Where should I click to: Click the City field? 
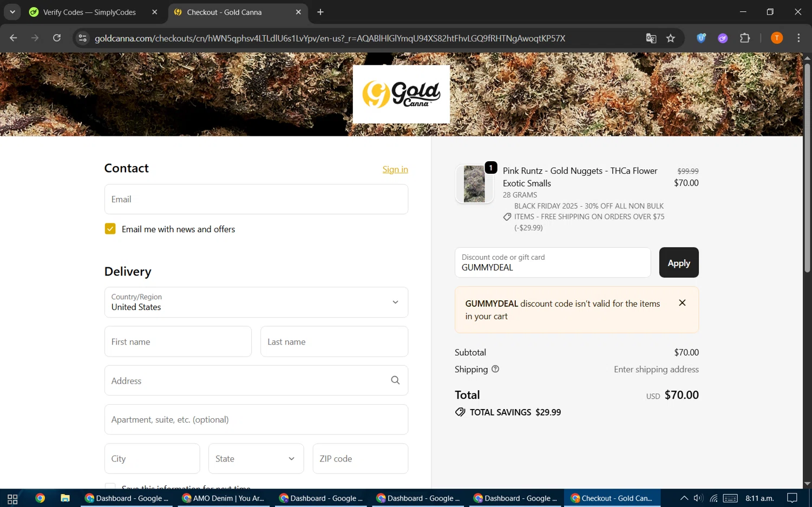pos(152,458)
